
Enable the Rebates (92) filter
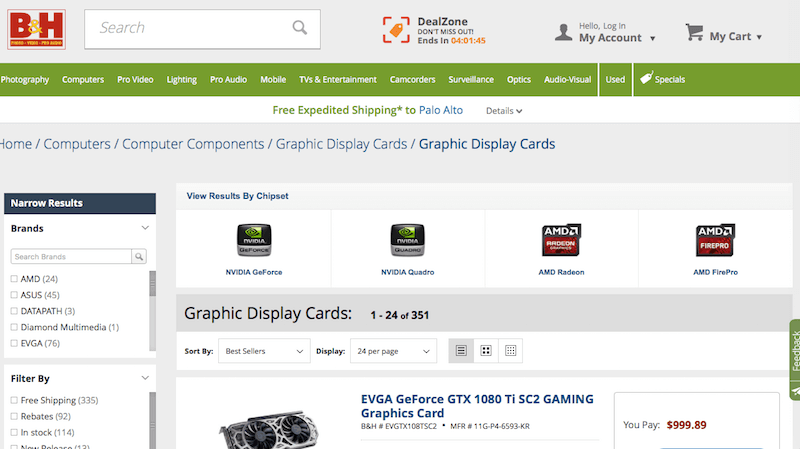14,416
